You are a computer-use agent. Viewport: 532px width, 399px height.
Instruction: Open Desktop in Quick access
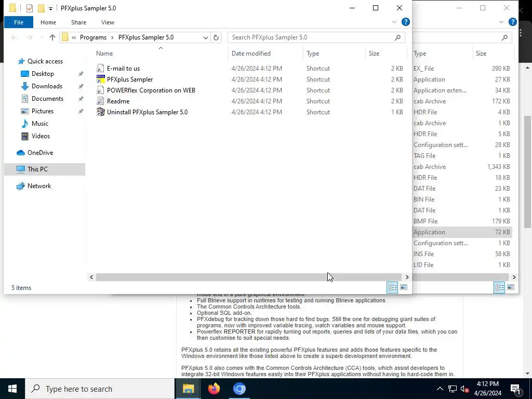tap(43, 74)
